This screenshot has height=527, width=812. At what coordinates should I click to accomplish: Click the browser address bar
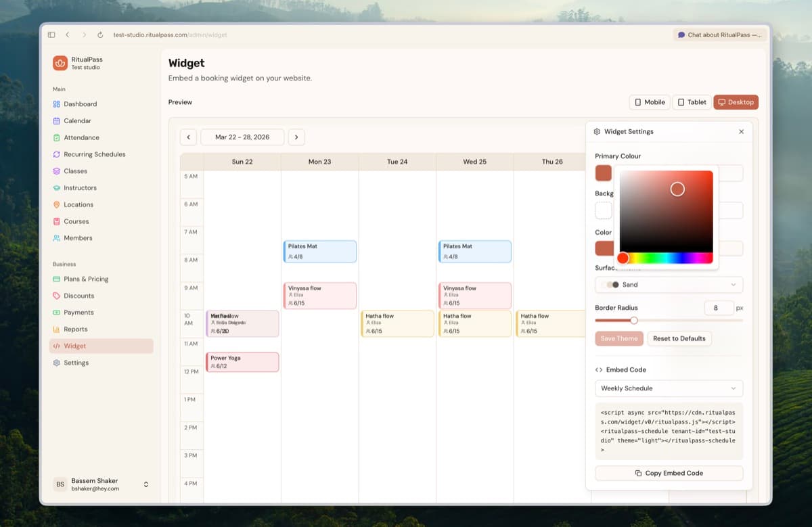pos(170,35)
